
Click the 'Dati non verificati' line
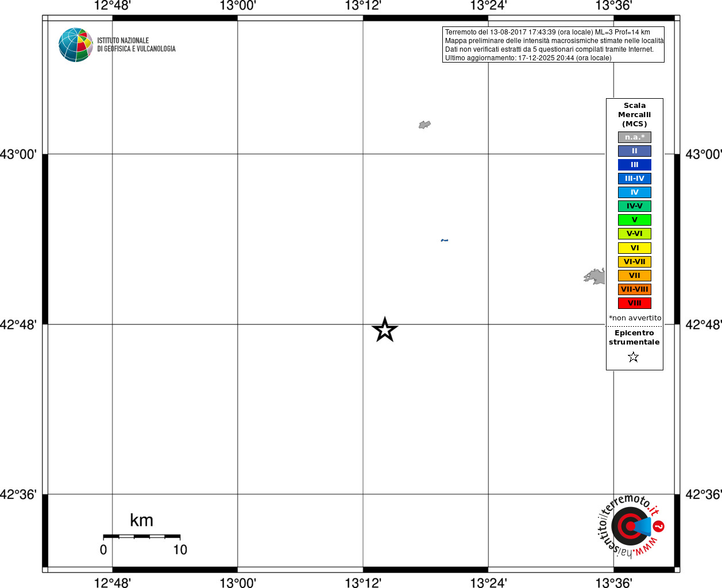(549, 49)
